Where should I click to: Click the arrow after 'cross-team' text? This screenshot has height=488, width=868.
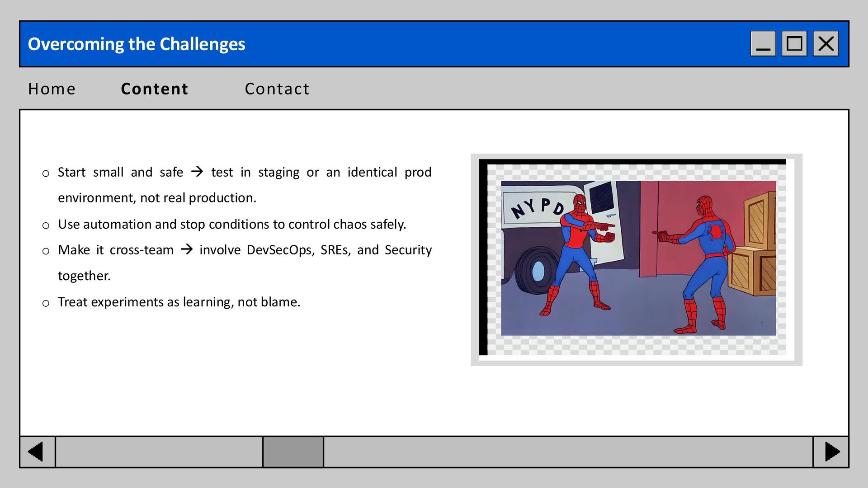pyautogui.click(x=187, y=249)
